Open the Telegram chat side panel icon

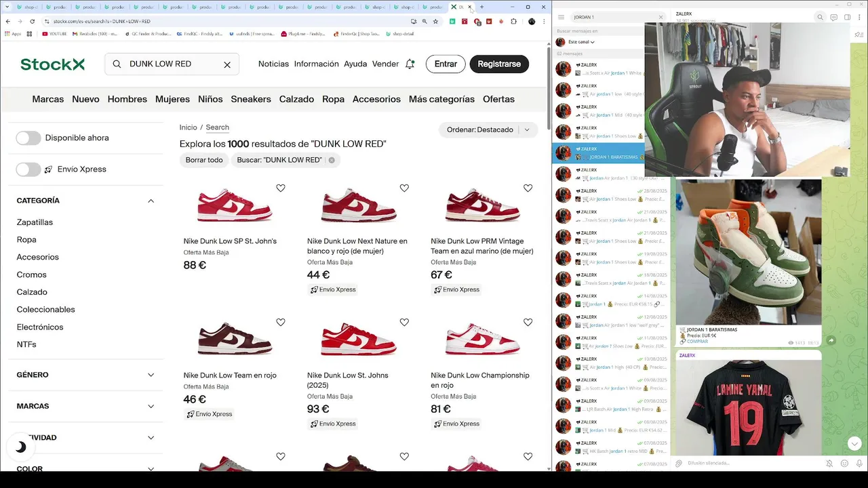coord(847,17)
